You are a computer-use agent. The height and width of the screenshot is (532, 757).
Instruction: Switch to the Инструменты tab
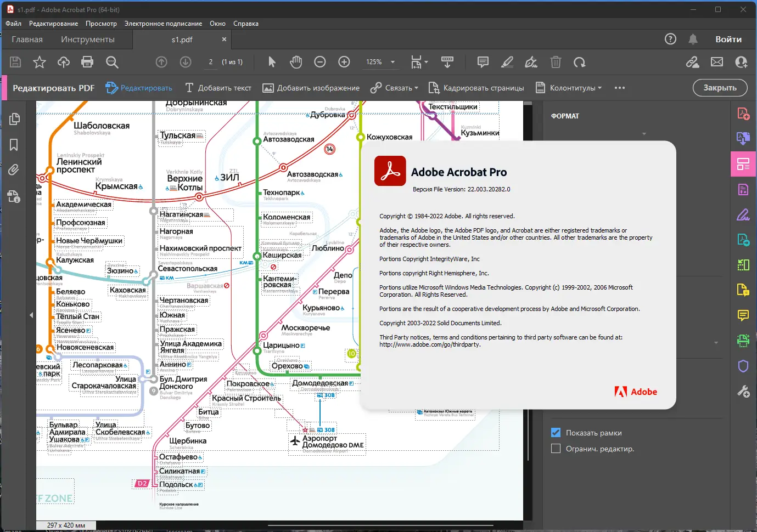(x=88, y=39)
